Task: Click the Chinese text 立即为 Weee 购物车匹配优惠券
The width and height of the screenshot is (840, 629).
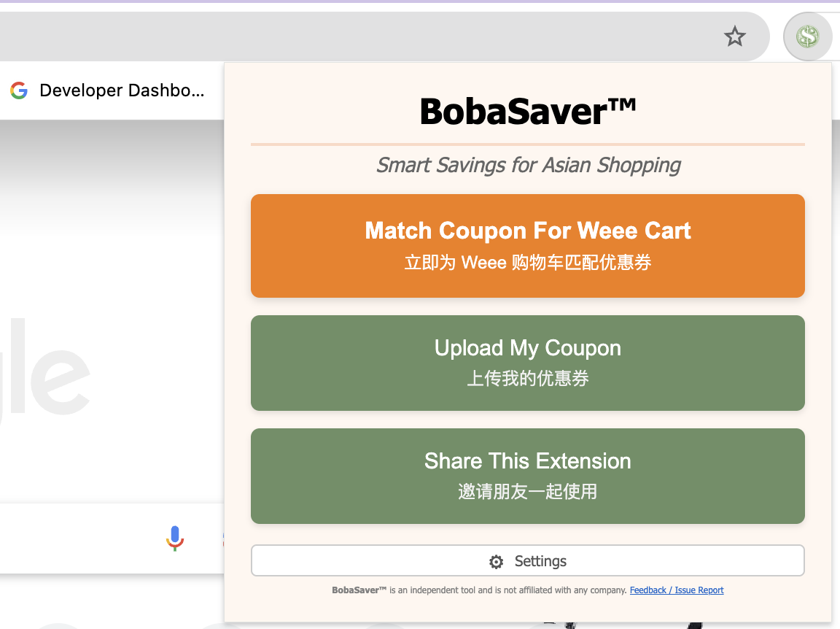Action: 528,262
